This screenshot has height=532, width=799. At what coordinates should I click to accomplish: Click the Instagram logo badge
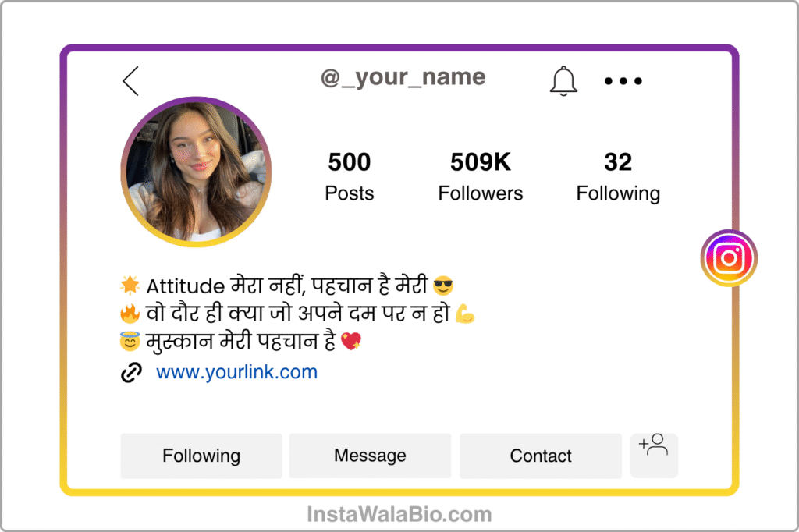click(x=729, y=258)
